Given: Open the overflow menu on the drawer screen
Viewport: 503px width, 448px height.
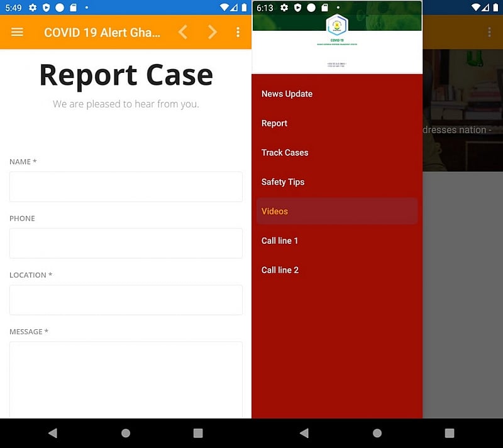Looking at the screenshot, I should pos(490,32).
